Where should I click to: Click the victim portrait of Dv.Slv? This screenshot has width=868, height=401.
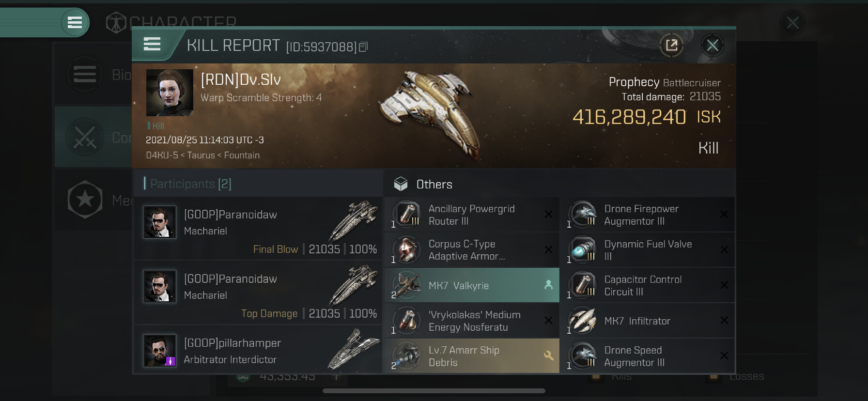click(x=170, y=93)
